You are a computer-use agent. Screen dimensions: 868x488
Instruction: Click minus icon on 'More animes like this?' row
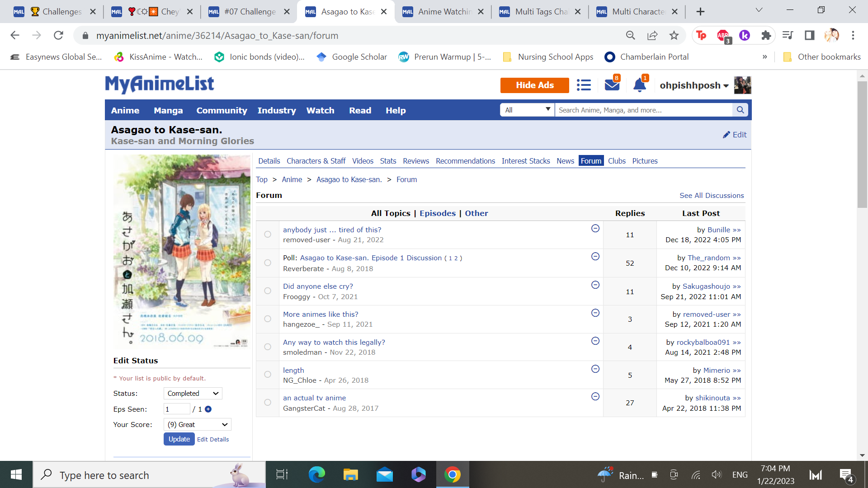click(595, 313)
